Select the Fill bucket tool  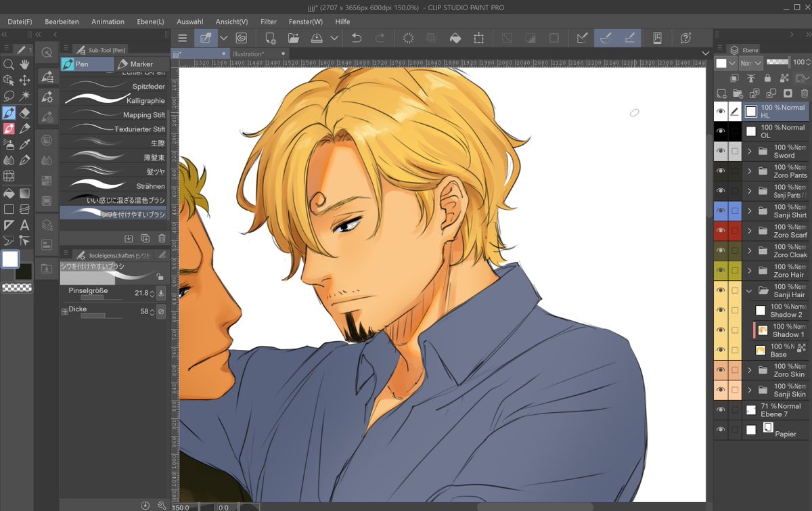click(9, 193)
